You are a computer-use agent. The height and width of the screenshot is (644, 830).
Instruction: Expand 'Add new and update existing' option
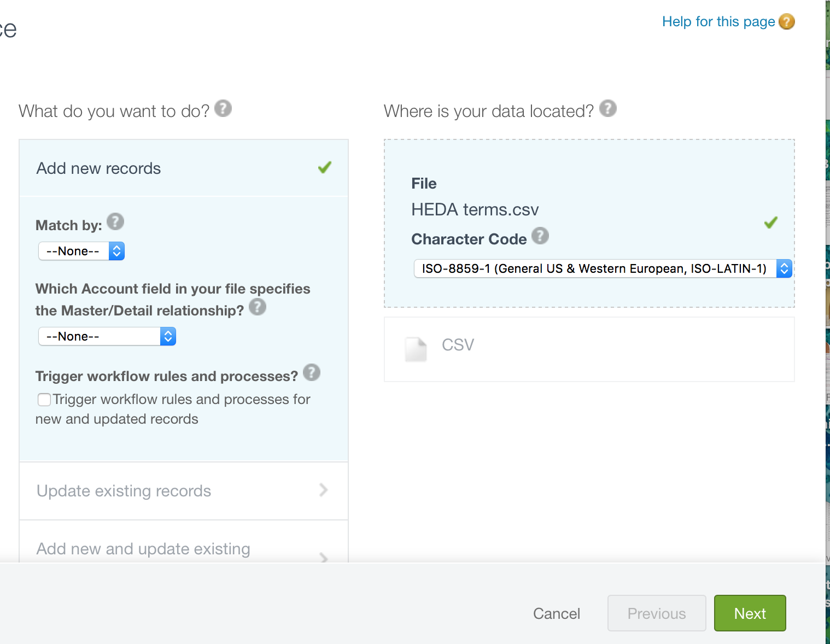point(184,549)
